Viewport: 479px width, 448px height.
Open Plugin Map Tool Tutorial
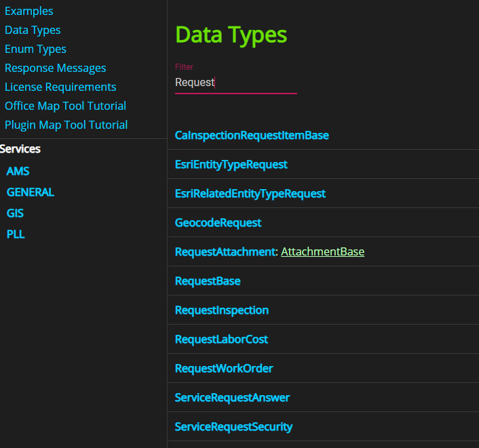pyautogui.click(x=66, y=125)
